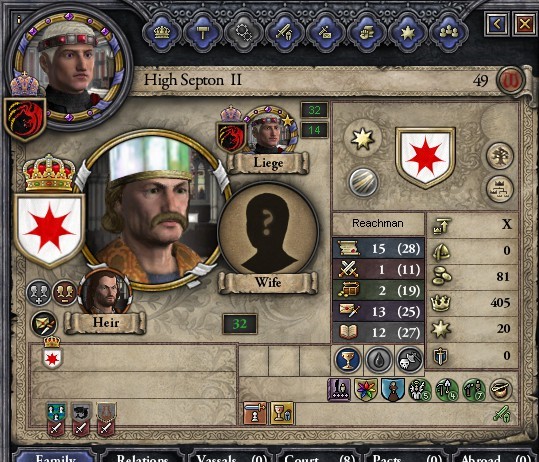The width and height of the screenshot is (539, 462).
Task: Open the three-figures factions icon
Action: coord(448,33)
